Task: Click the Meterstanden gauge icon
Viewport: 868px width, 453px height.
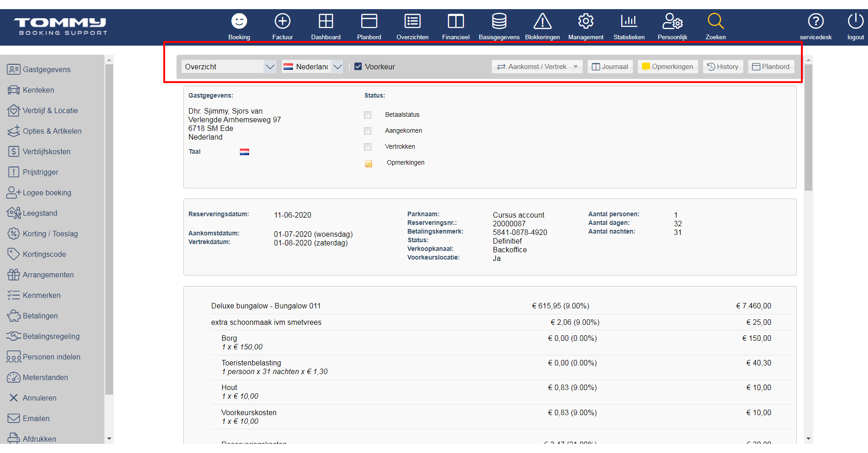Action: tap(14, 377)
